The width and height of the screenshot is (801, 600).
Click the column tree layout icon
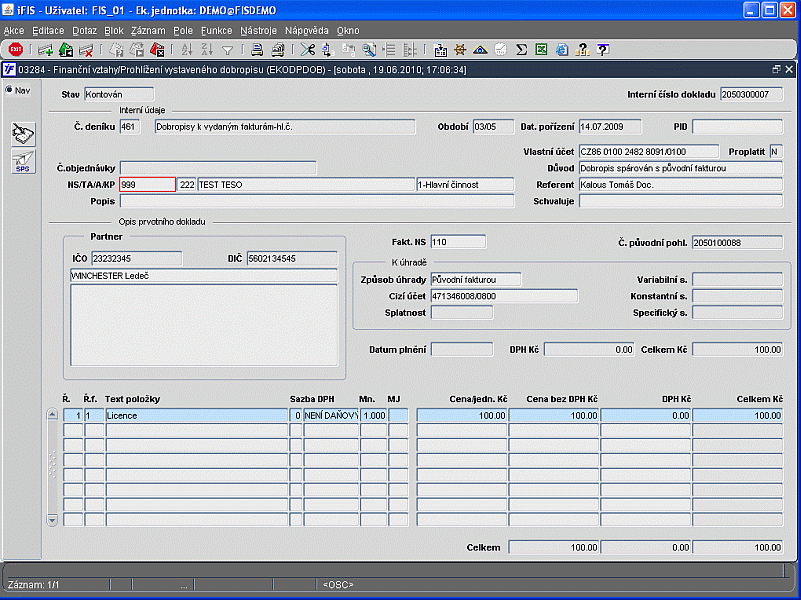tap(410, 50)
